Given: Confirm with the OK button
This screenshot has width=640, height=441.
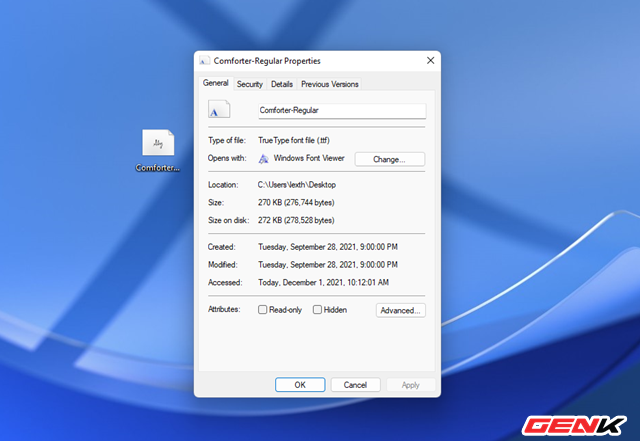Looking at the screenshot, I should click(300, 385).
